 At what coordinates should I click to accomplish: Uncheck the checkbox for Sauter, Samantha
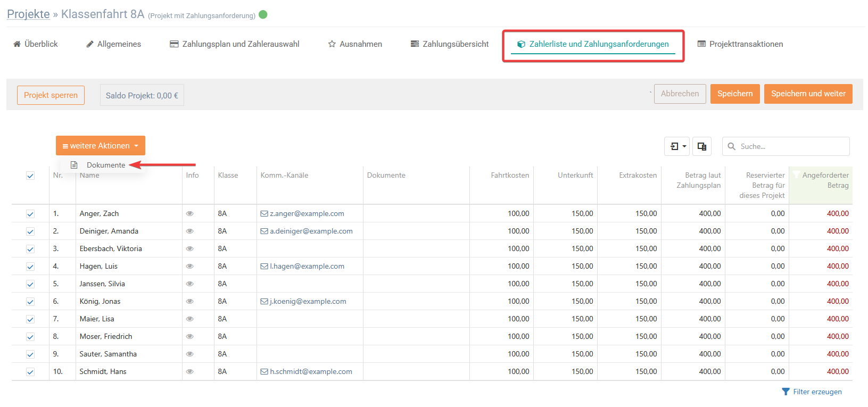[x=30, y=354]
